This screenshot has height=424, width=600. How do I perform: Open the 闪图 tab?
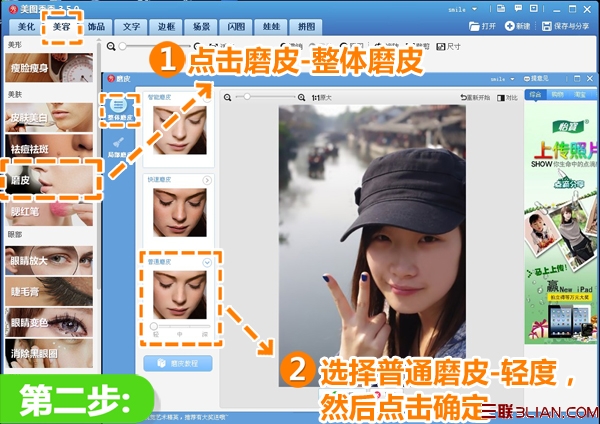(x=236, y=27)
